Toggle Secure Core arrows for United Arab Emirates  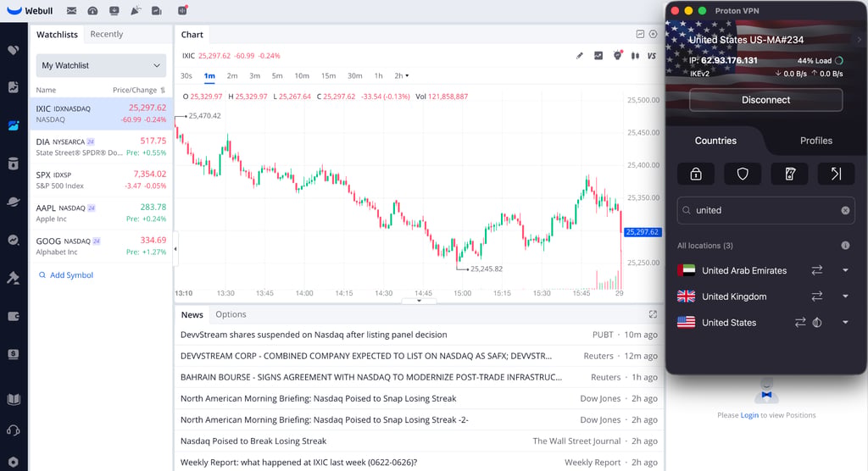point(817,270)
